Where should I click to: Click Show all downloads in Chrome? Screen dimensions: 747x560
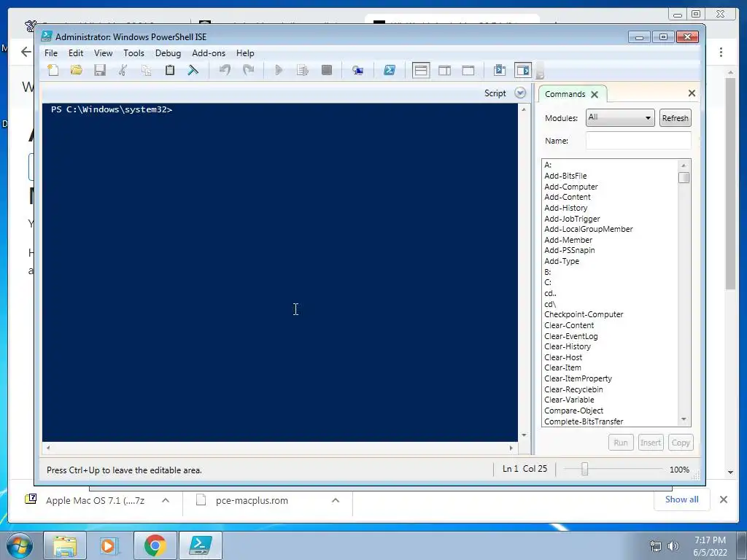point(682,499)
